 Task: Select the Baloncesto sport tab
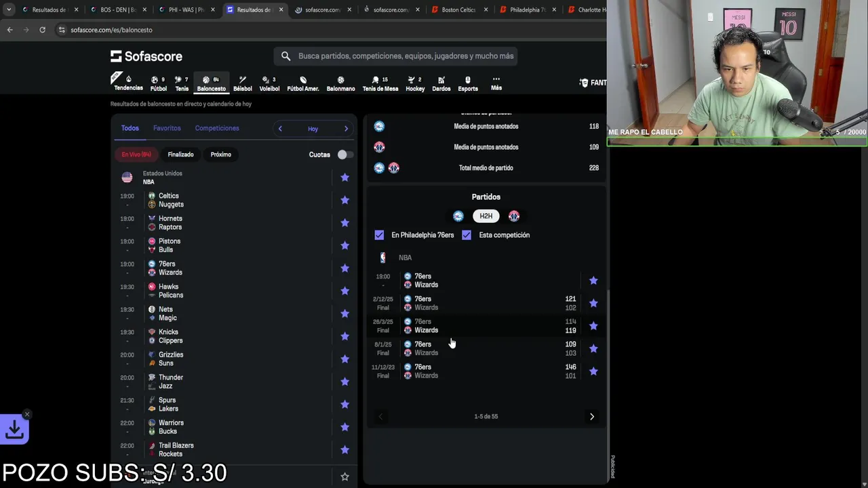[212, 83]
